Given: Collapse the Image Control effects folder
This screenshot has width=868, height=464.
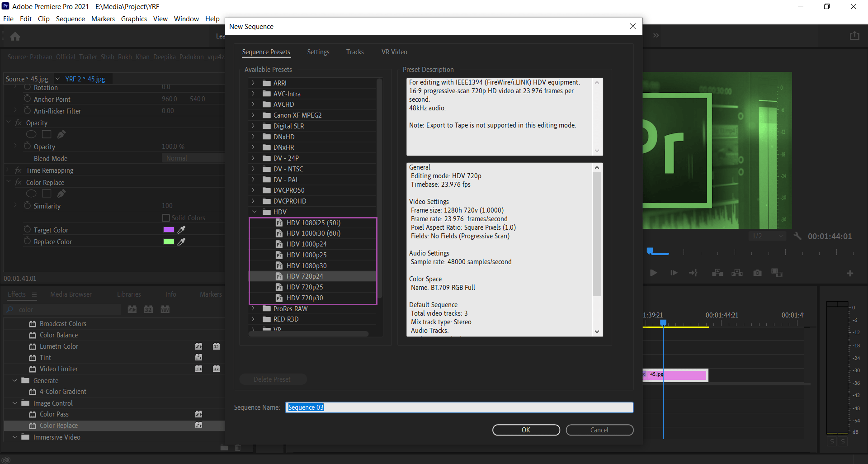Looking at the screenshot, I should pyautogui.click(x=15, y=403).
